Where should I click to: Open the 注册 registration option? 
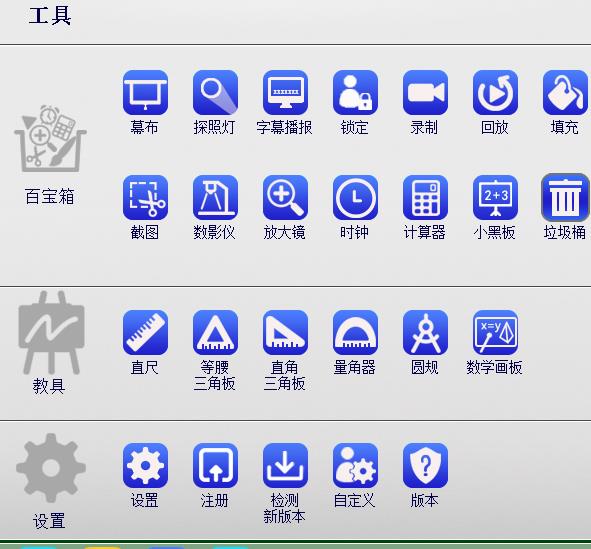coord(215,465)
